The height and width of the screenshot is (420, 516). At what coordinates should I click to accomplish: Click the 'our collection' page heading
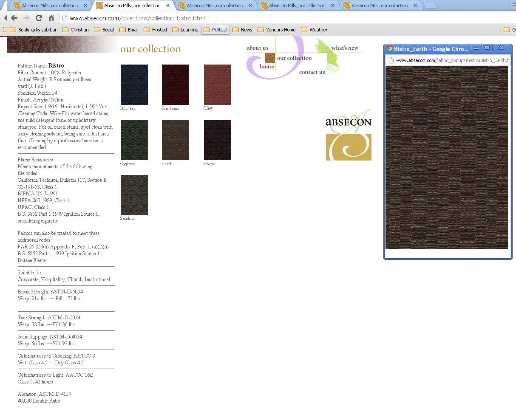point(151,49)
